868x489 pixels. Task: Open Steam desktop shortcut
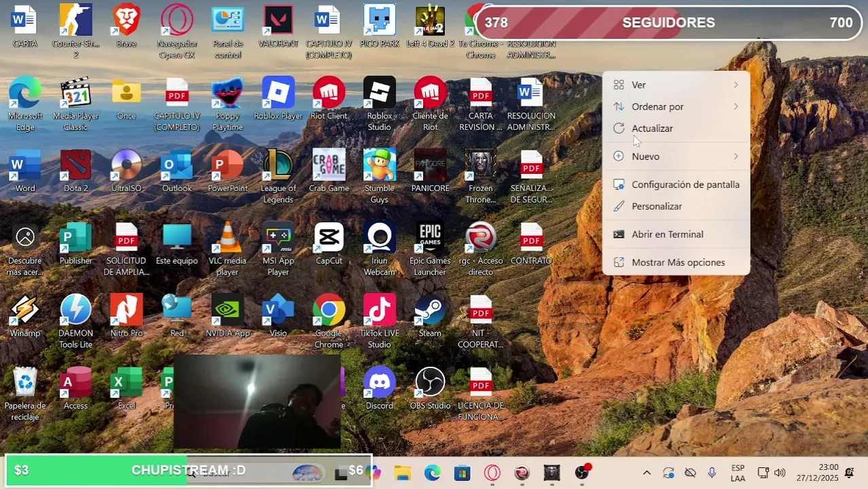coord(430,317)
